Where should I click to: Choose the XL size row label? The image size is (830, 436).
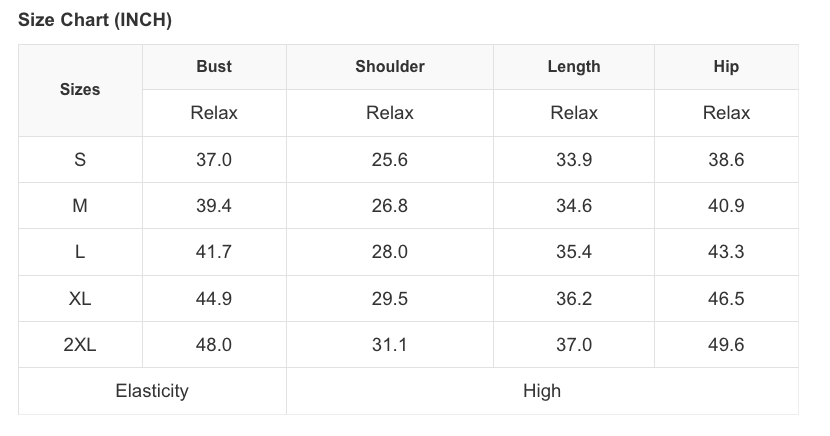click(x=80, y=298)
